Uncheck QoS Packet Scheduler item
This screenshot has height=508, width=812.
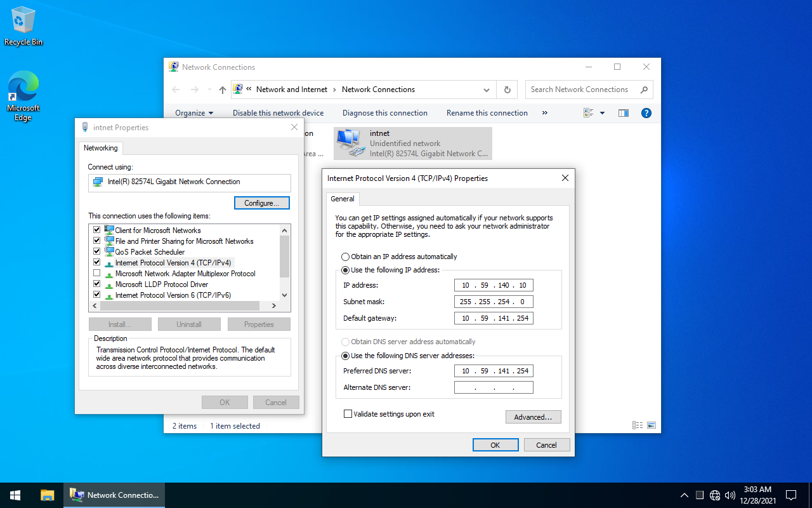coord(97,252)
